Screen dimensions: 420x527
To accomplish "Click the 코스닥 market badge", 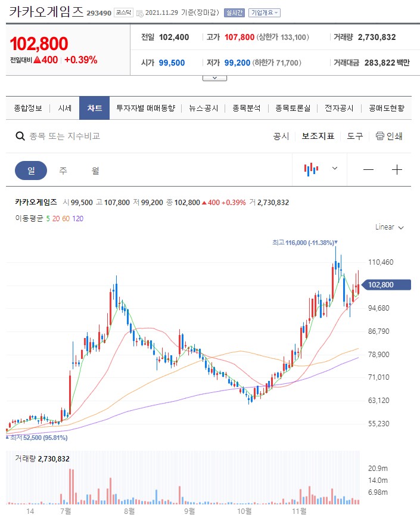I will coord(124,13).
